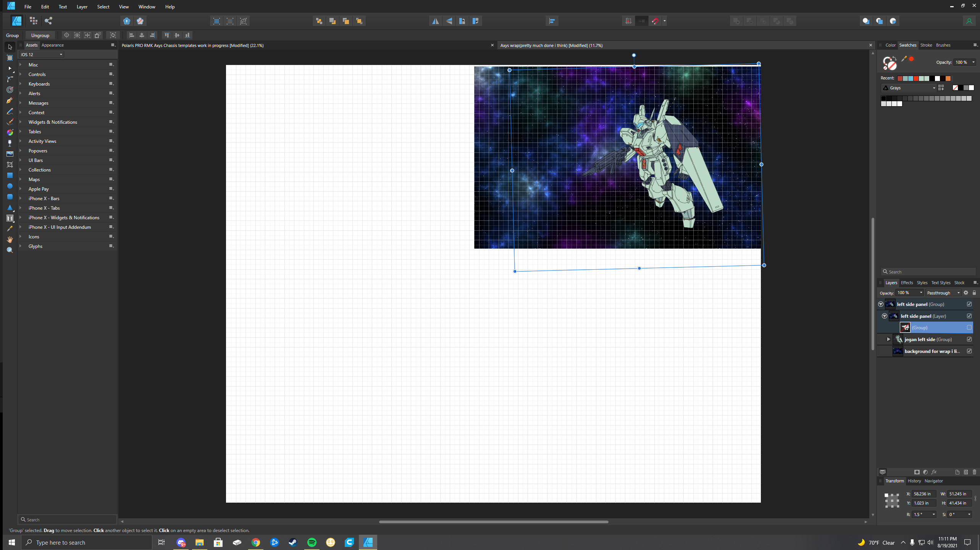The height and width of the screenshot is (550, 980).
Task: Close the Axys wrap document tab
Action: 870,45
